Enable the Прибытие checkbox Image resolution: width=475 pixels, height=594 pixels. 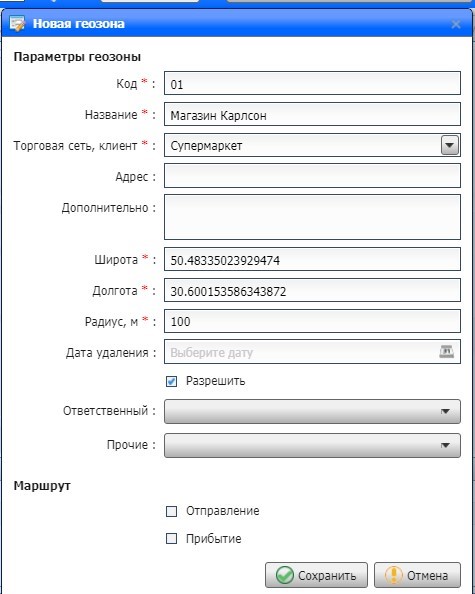point(172,539)
